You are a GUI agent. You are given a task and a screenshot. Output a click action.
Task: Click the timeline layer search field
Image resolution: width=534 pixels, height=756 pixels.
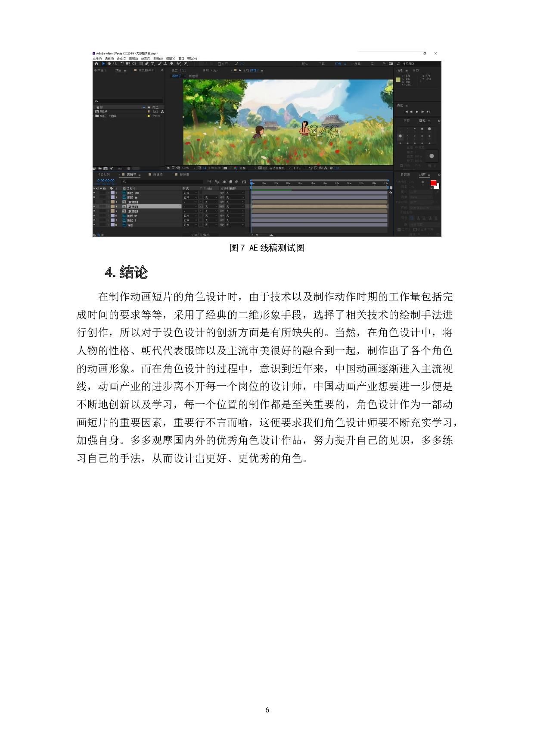click(x=161, y=182)
